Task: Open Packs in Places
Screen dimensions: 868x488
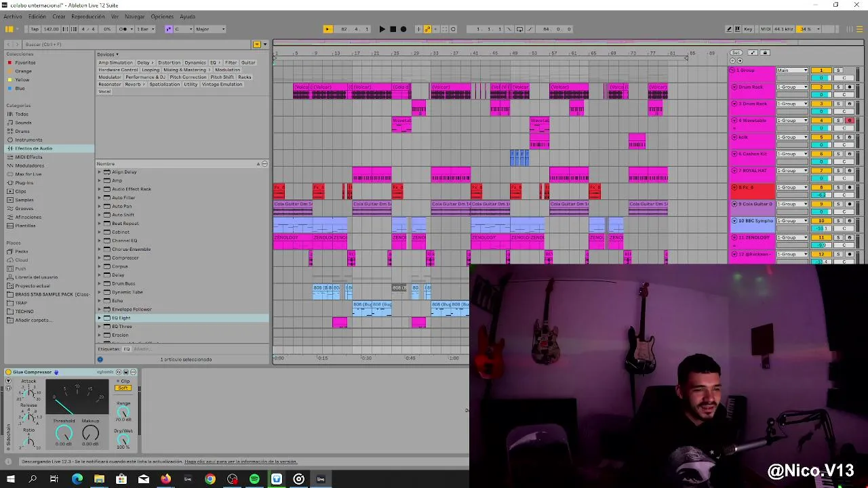Action: (22, 251)
